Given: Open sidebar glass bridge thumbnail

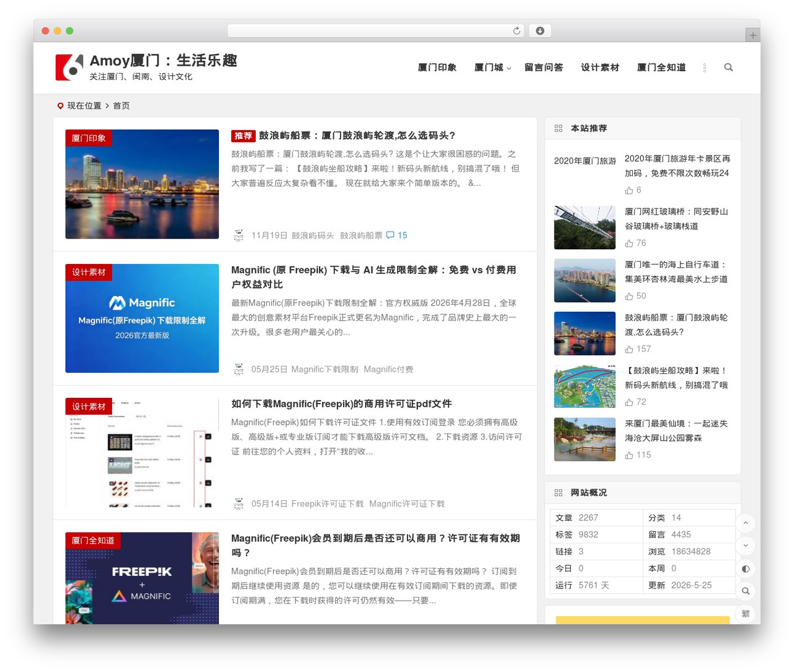Looking at the screenshot, I should tap(585, 228).
